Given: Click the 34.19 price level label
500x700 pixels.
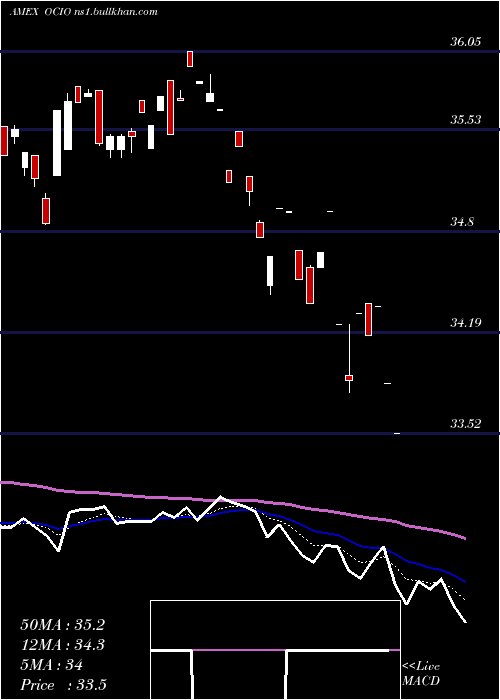Looking at the screenshot, I should coord(466,322).
